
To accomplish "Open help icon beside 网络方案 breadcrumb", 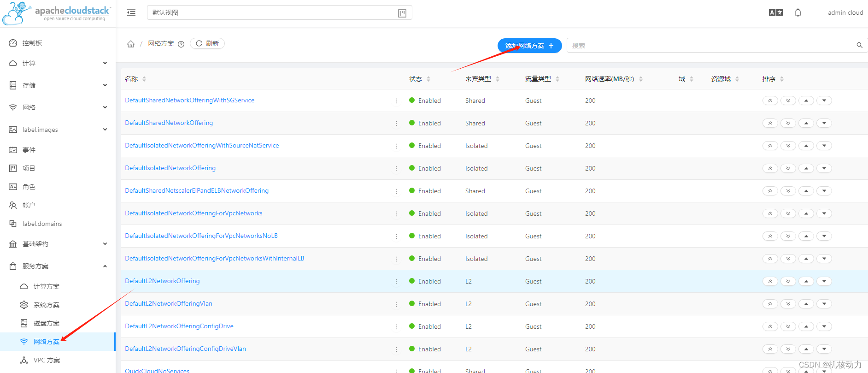I will [181, 44].
